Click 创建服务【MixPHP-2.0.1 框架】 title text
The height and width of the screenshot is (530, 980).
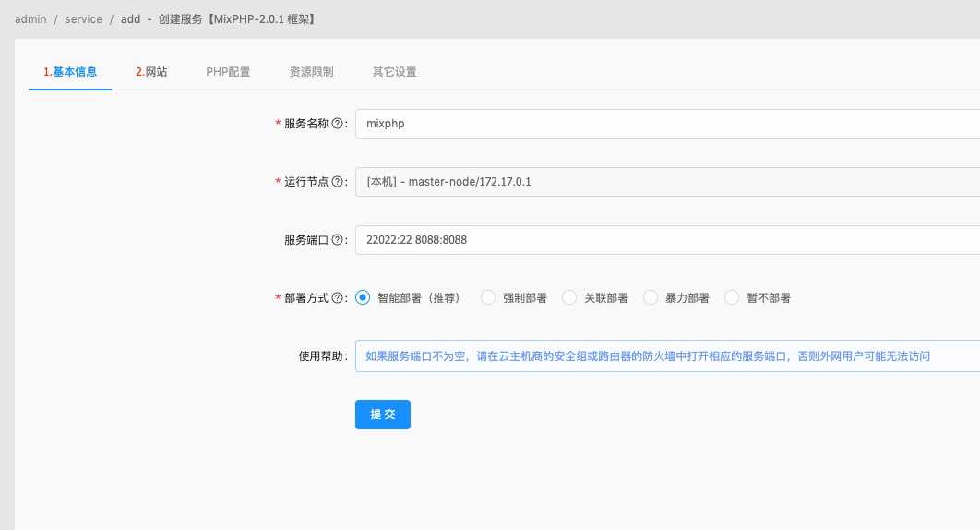pos(238,19)
